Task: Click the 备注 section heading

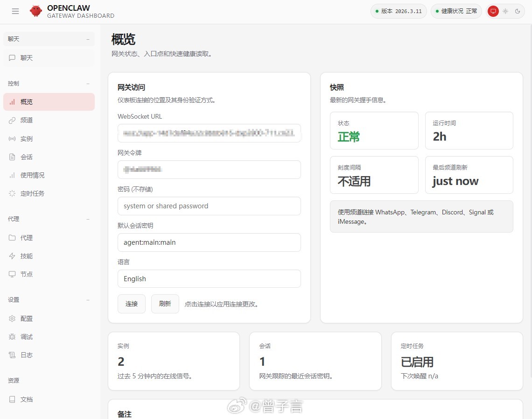Action: (125, 414)
